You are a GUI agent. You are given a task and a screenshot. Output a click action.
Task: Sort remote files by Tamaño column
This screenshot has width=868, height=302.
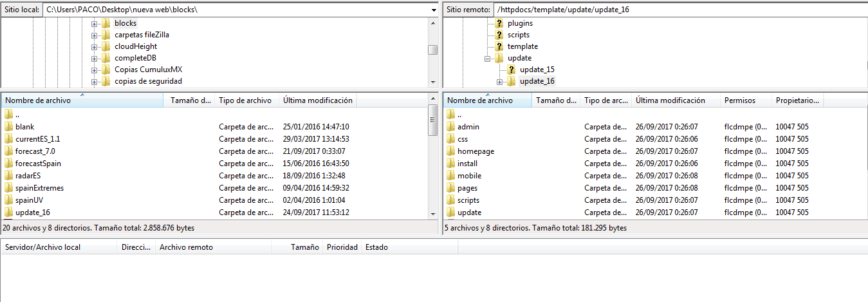556,100
